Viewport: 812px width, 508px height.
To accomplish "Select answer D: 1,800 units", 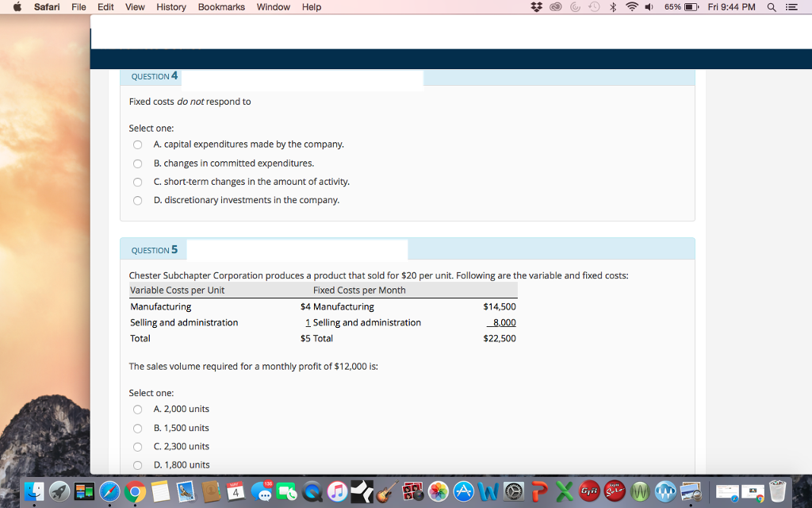I will (x=136, y=465).
